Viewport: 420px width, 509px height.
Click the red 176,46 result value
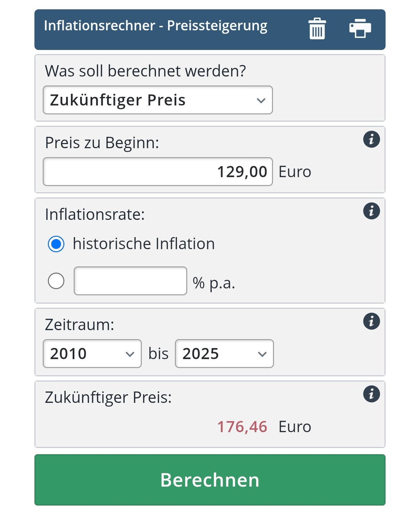click(242, 427)
